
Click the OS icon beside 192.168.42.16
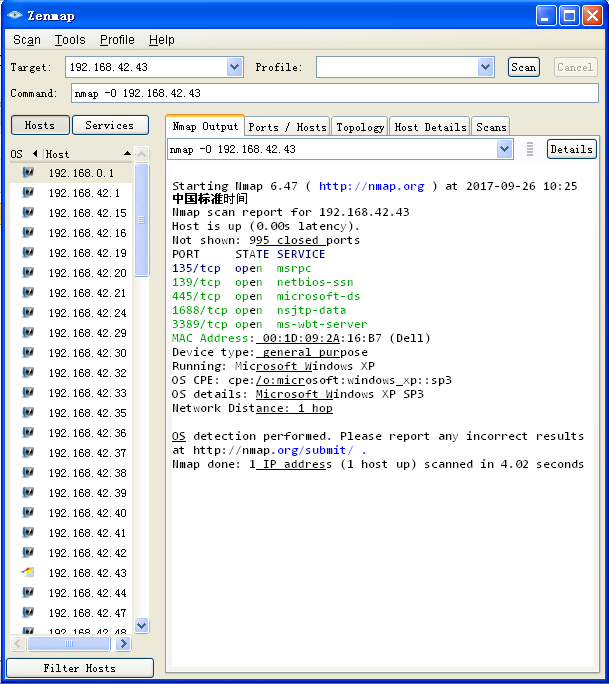click(x=28, y=233)
